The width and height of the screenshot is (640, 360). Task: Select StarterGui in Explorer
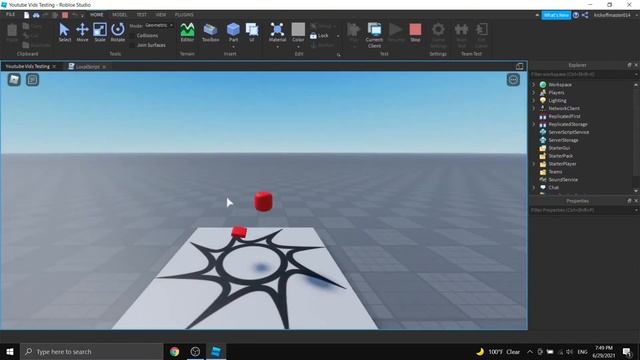coord(559,148)
